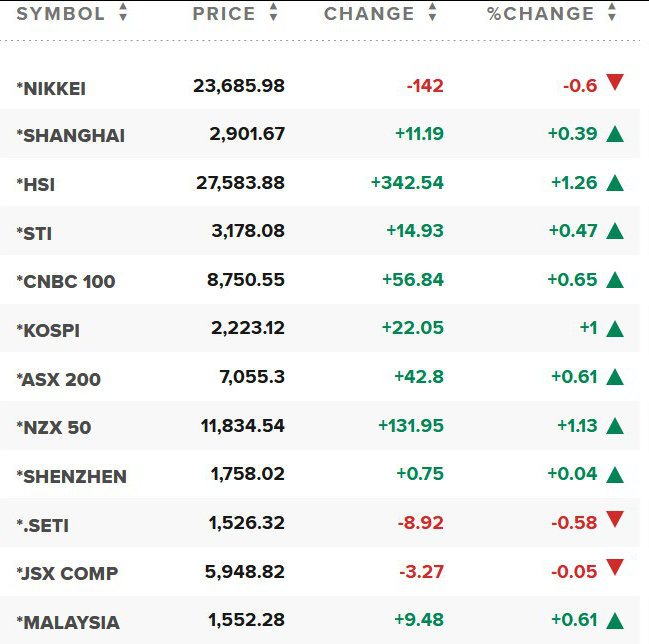Click the SYMBOL column header
This screenshot has height=644, width=649.
[x=60, y=14]
